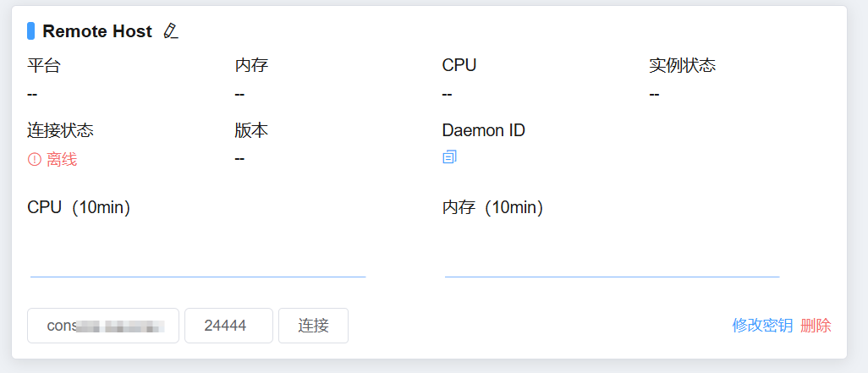Click the 连接 button
Viewport: 868px width, 373px height.
coord(313,326)
